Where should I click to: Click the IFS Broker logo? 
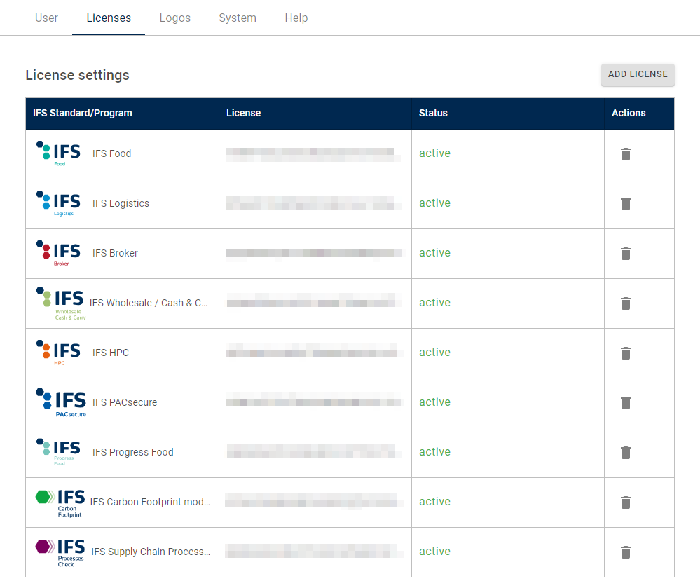pyautogui.click(x=58, y=253)
